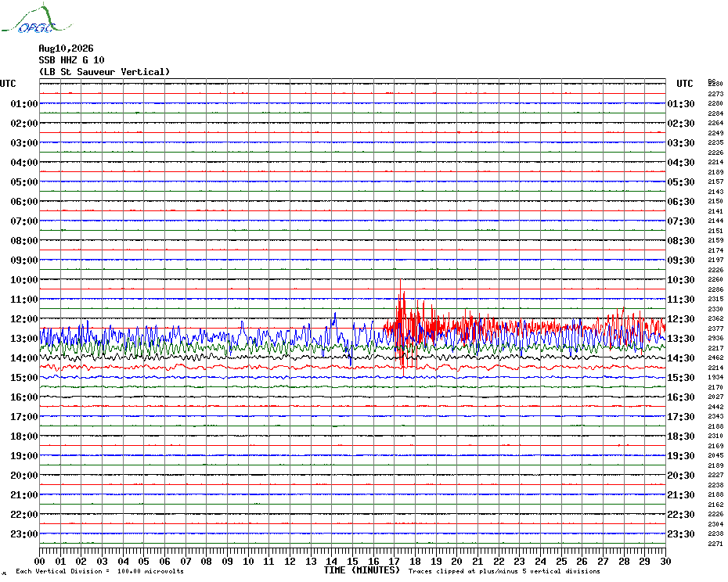Image resolution: width=728 pixels, height=582 pixels.
Task: Click the 13:00 hour label
Action: click(24, 339)
